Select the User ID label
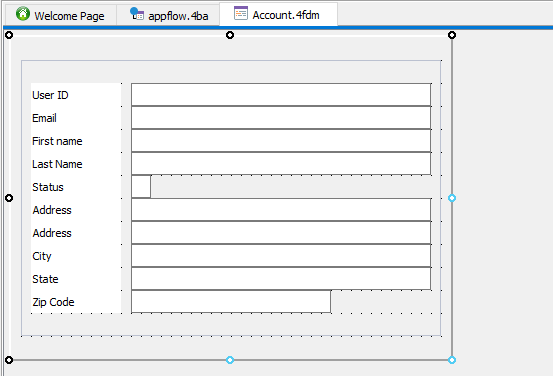This screenshot has height=376, width=553. [x=50, y=95]
